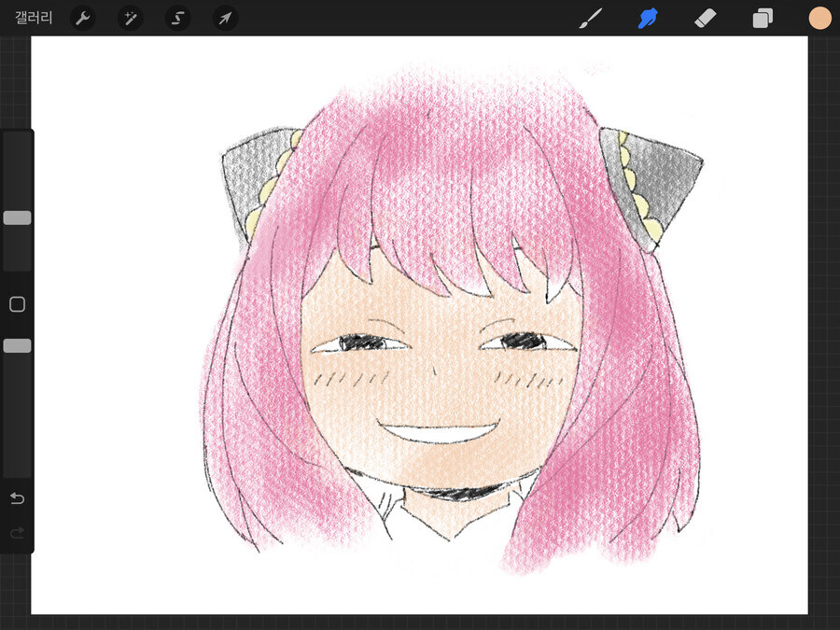
Task: Open the peach color picker swatch
Action: click(x=819, y=19)
